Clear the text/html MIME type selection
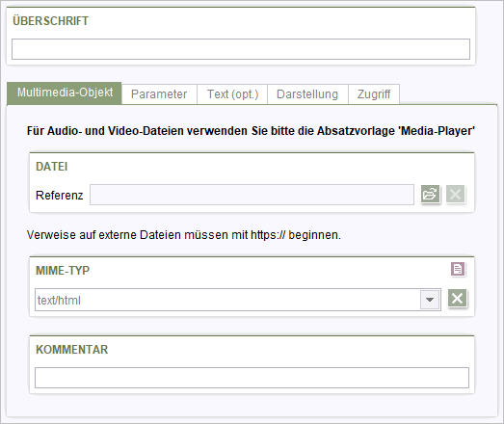Screen dimensions: 504x424 458,299
